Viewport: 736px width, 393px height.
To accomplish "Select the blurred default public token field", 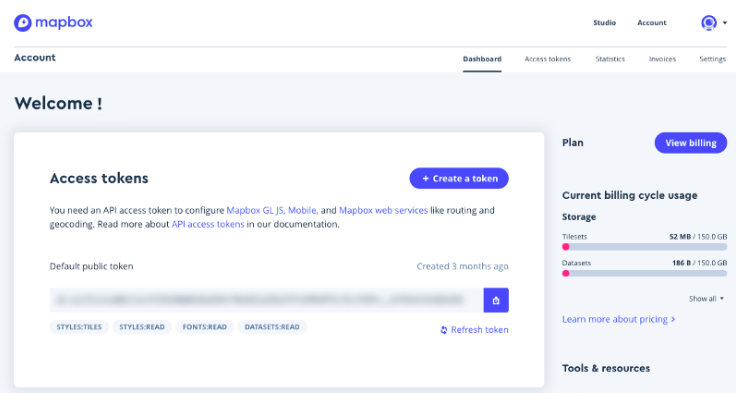I will [x=267, y=300].
